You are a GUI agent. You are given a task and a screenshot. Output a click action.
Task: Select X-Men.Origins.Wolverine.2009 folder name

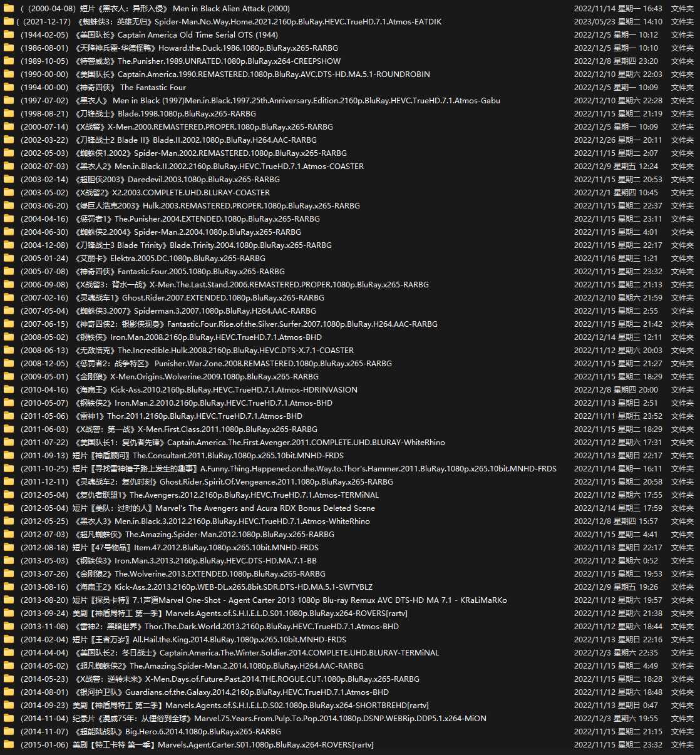pyautogui.click(x=169, y=377)
